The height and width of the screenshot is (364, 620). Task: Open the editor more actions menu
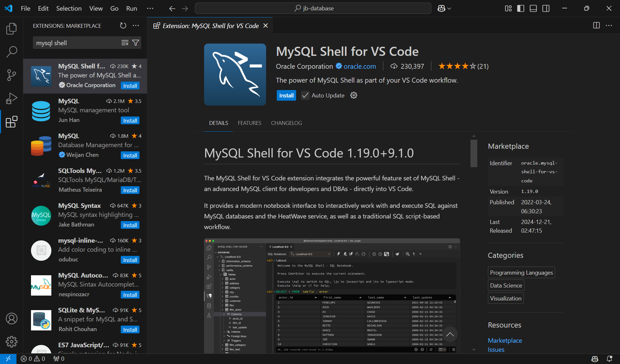609,25
